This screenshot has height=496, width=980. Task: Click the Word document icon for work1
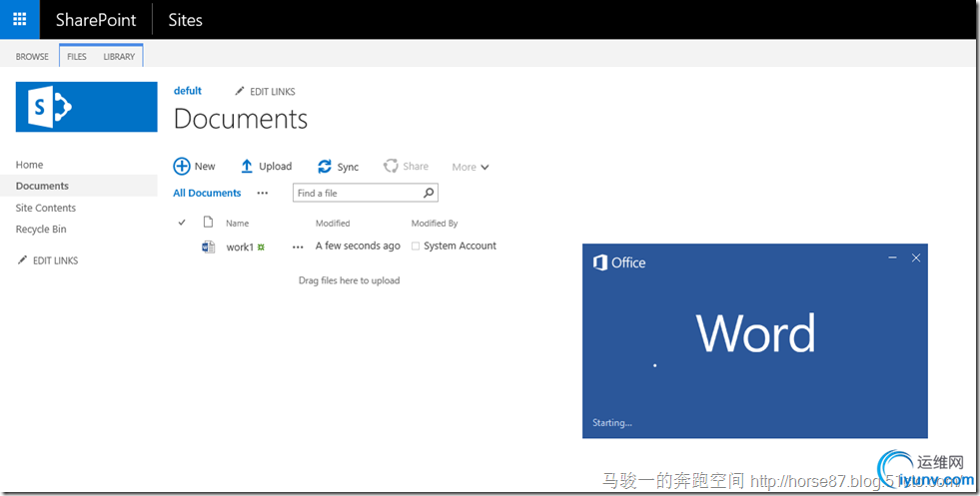coord(208,247)
